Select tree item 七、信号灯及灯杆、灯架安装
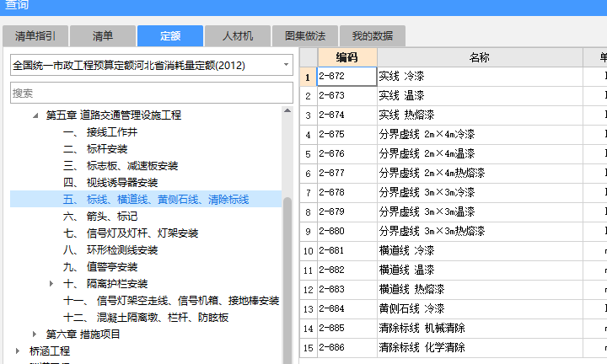The height and width of the screenshot is (364, 607). pos(131,233)
